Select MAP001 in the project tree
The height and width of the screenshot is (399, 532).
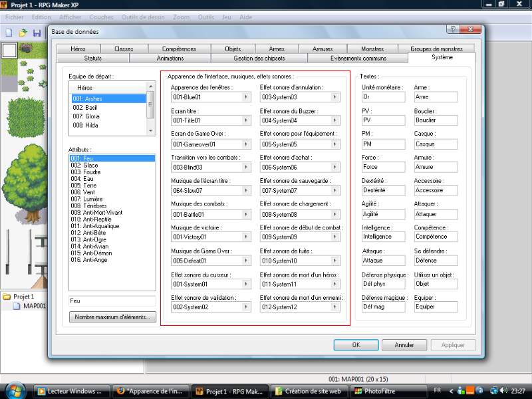(x=33, y=306)
